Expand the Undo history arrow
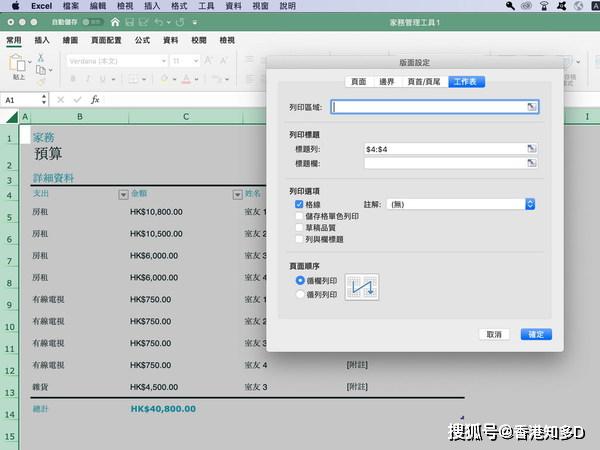Screen dimensions: 600x450 168,23
